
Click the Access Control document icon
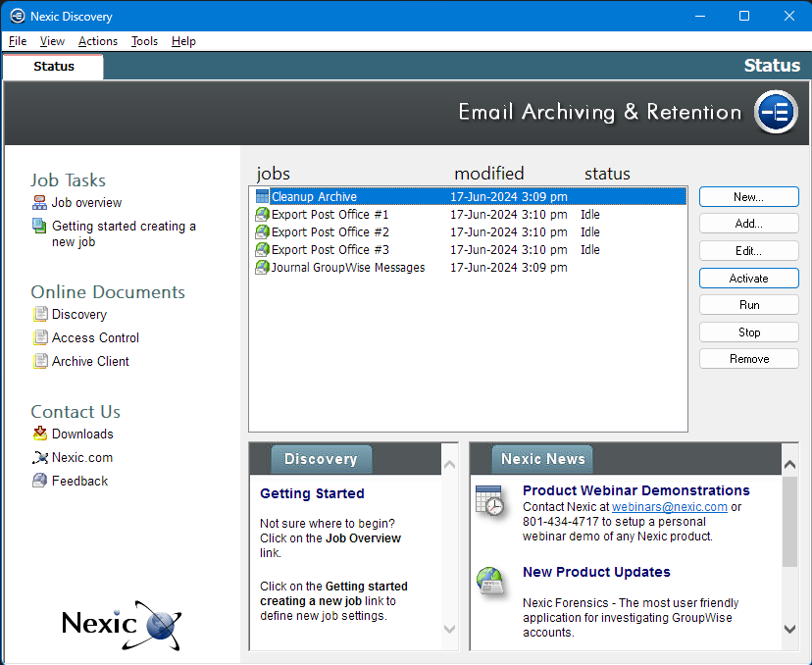(x=40, y=337)
